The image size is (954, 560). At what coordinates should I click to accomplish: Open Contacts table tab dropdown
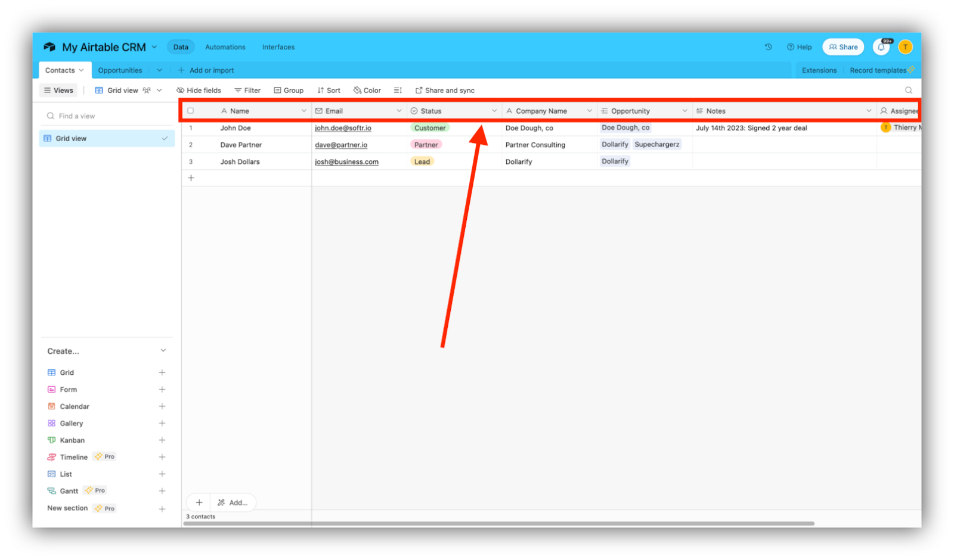[81, 70]
